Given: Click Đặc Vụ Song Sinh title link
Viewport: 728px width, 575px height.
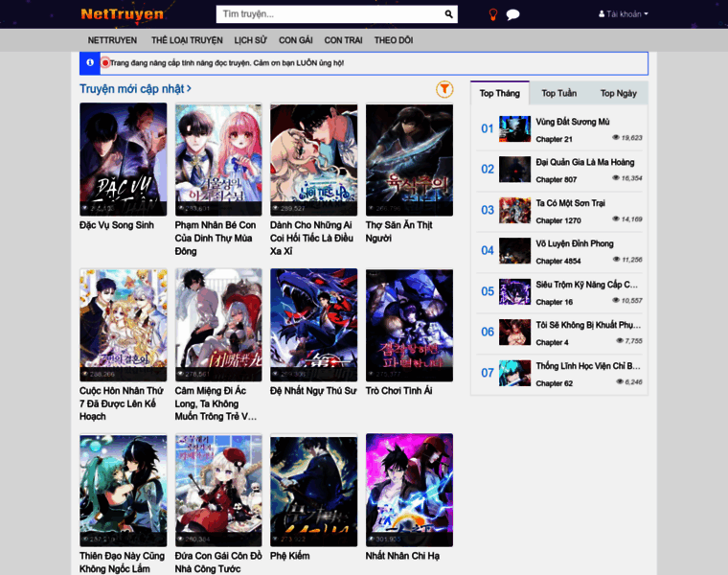Looking at the screenshot, I should 117,225.
